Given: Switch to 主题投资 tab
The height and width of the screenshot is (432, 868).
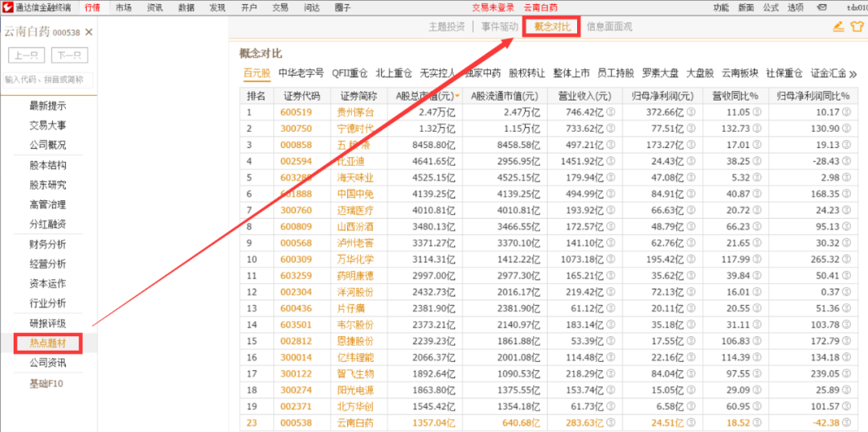Looking at the screenshot, I should coord(447,27).
